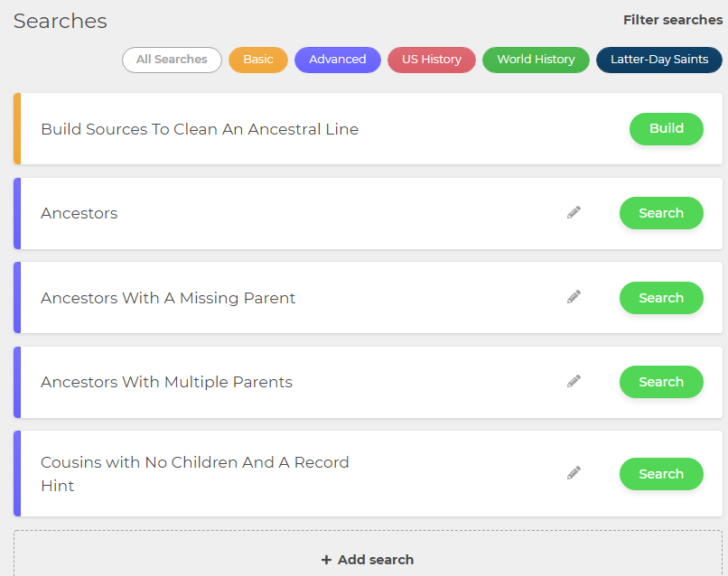The image size is (728, 576).
Task: Open the Build Sources To Clean row
Action: 369,128
